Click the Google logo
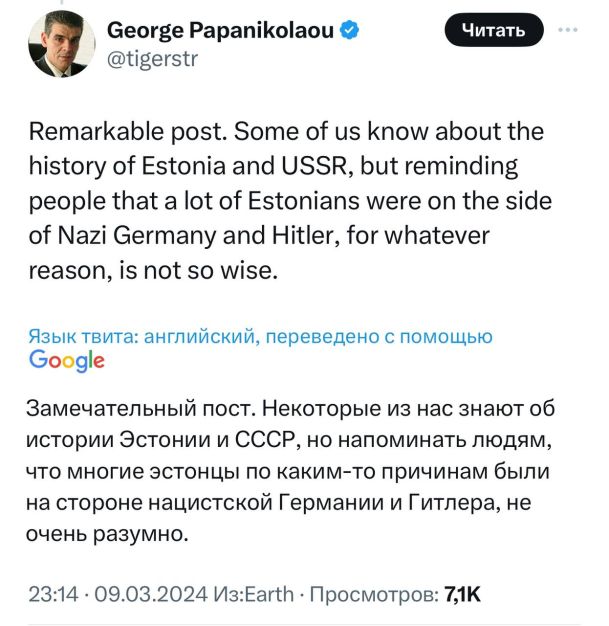This screenshot has height=626, width=609. 67,361
